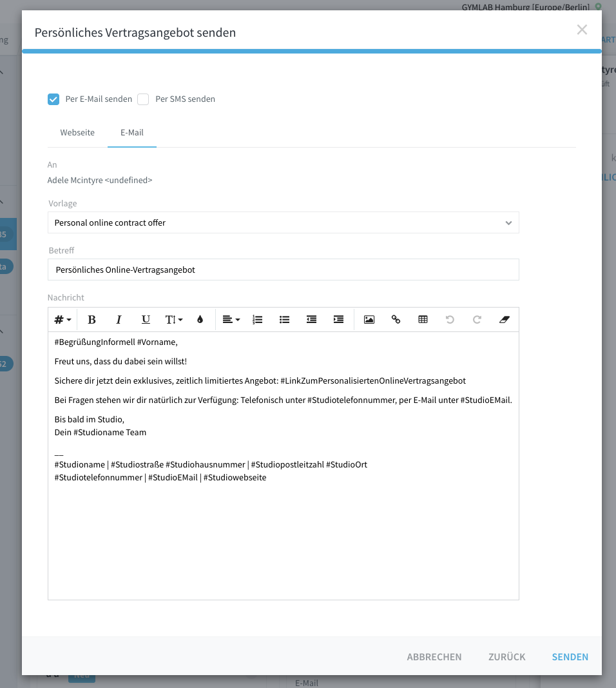
Task: Open the font size dropdown
Action: pos(173,319)
